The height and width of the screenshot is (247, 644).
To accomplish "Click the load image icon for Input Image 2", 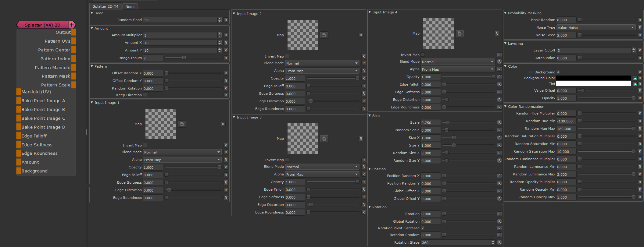I will tap(324, 35).
